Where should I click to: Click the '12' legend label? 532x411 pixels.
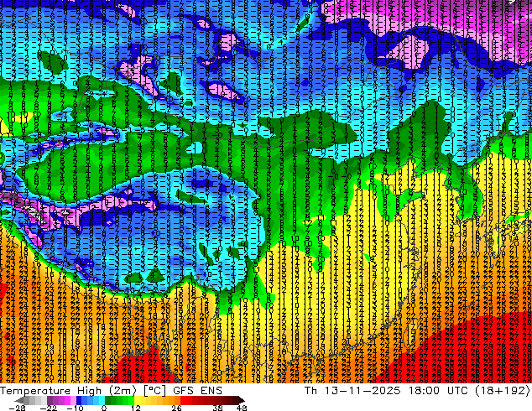coord(136,408)
